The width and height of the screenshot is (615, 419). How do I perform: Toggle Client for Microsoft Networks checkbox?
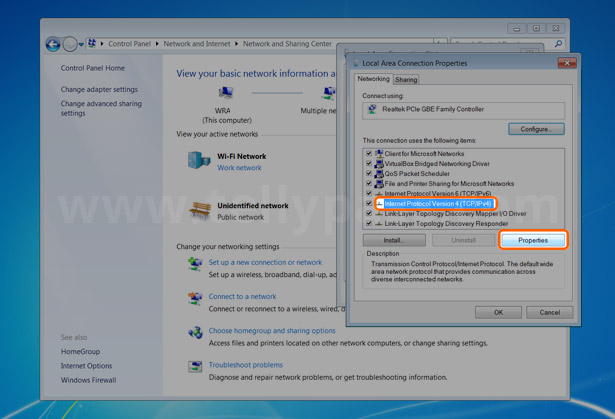[369, 153]
